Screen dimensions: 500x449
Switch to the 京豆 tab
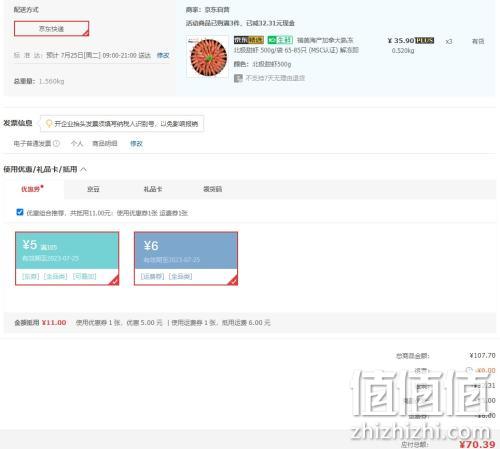(x=93, y=189)
